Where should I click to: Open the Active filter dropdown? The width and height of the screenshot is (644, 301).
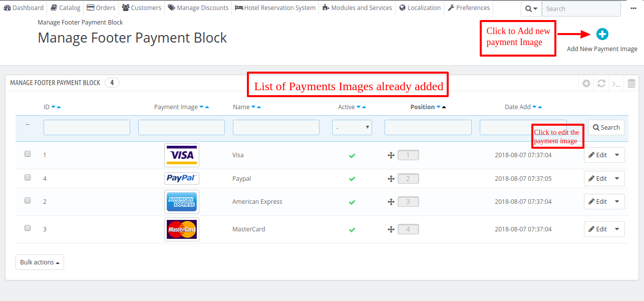(x=352, y=128)
